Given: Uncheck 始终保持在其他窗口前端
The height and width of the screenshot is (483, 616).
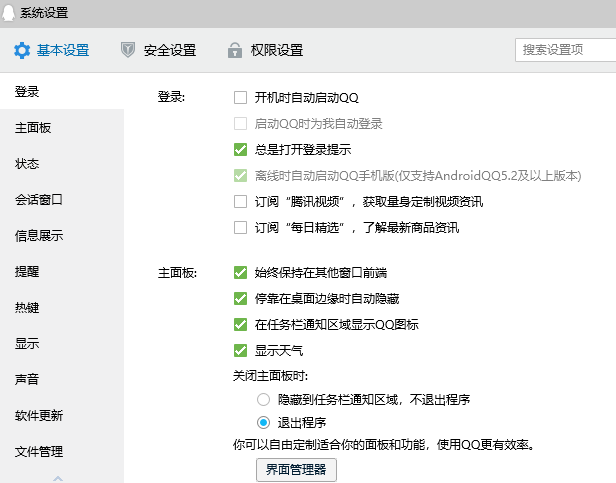Looking at the screenshot, I should coord(240,273).
